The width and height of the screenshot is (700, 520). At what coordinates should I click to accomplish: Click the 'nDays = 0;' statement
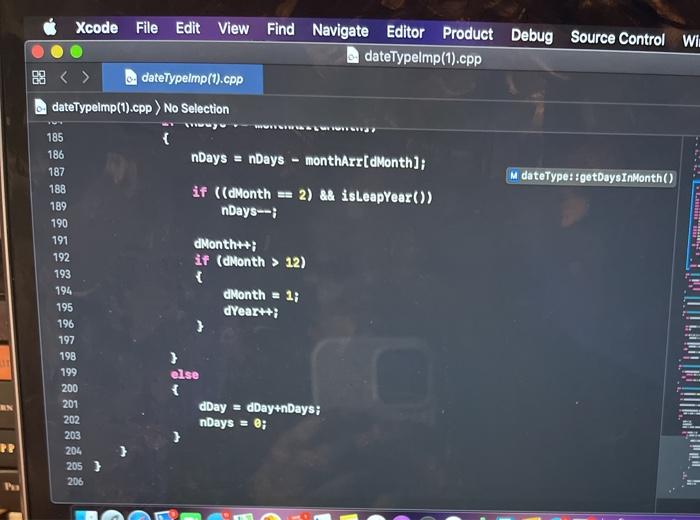[233, 422]
